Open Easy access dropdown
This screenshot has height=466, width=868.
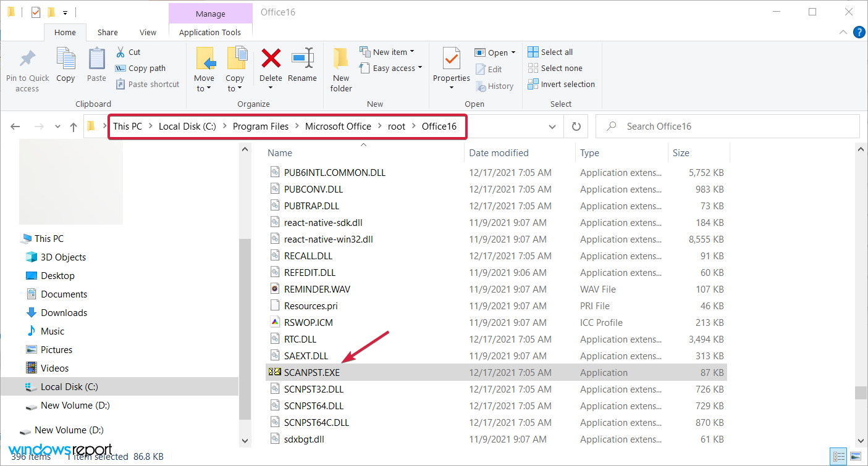pyautogui.click(x=390, y=68)
